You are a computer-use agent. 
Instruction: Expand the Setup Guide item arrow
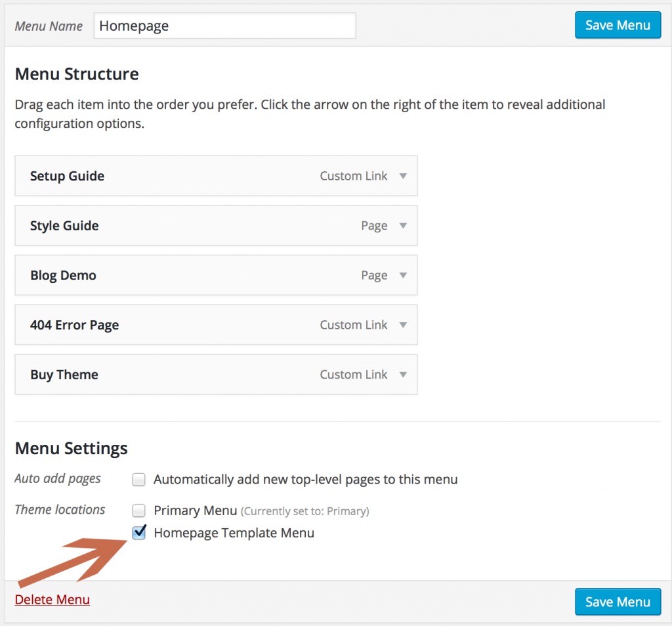(x=403, y=176)
